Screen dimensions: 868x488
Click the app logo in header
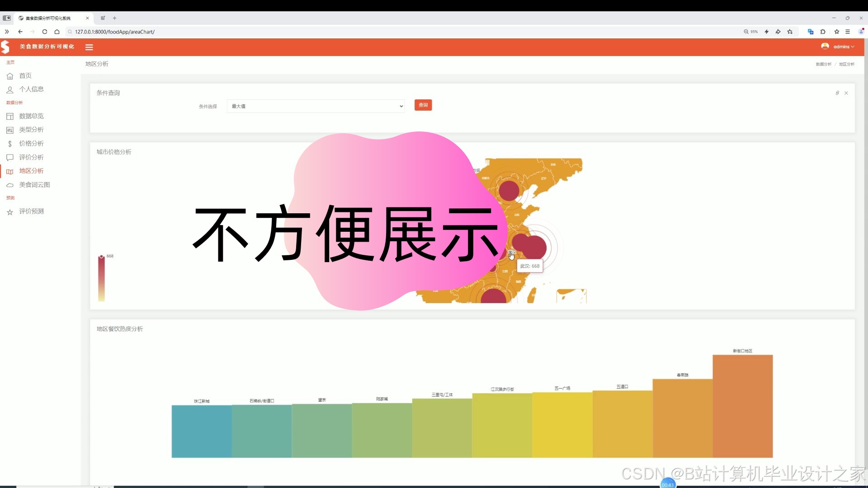(x=5, y=47)
